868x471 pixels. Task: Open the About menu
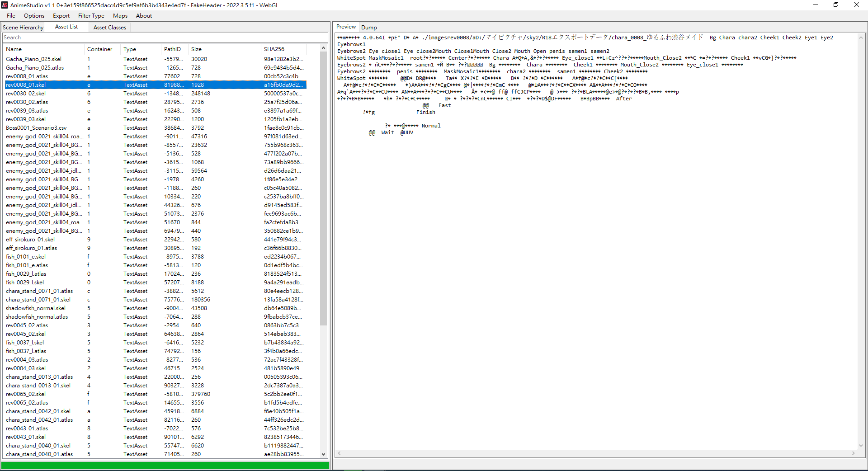144,16
